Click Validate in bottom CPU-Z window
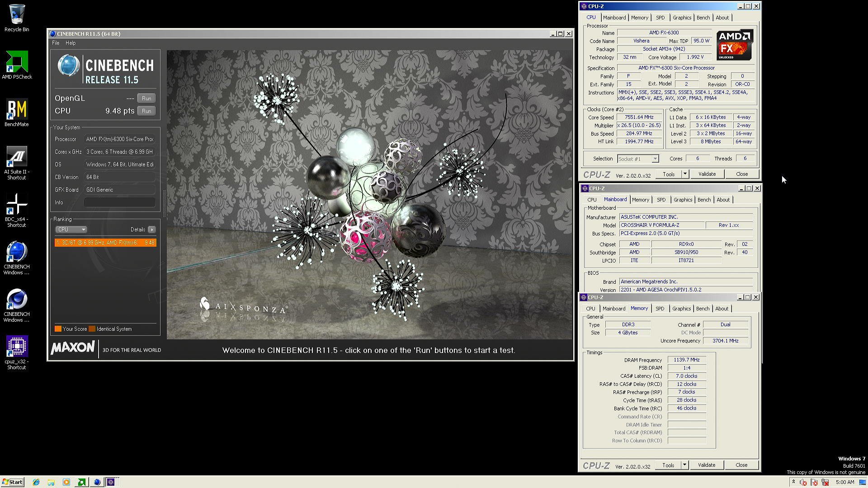Screen dimensions: 868x488 tap(707, 465)
